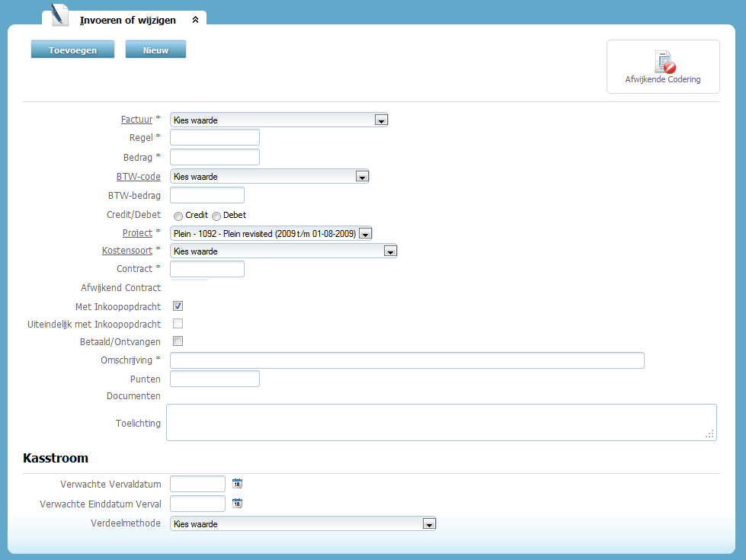The width and height of the screenshot is (746, 560).
Task: Uncheck Met Inkoopopdracht
Action: tap(177, 306)
